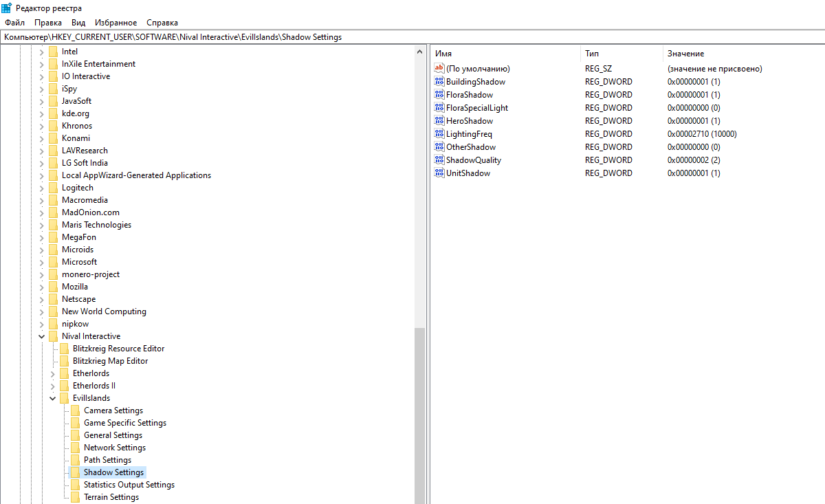The height and width of the screenshot is (504, 825).
Task: Click the ShadowQuality DWORD value icon
Action: (440, 160)
